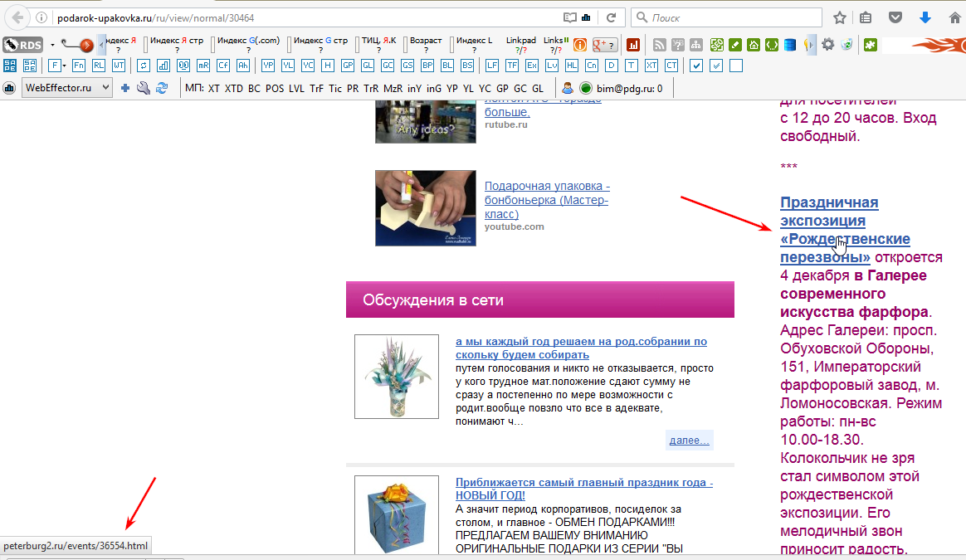This screenshot has height=560, width=966.
Task: Click the green status indicator circle
Action: tap(586, 88)
